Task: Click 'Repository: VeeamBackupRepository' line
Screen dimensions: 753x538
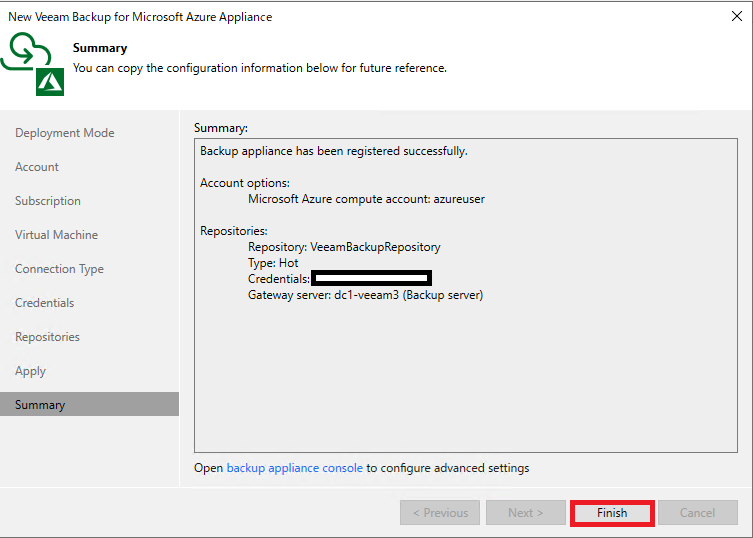Action: pos(344,247)
